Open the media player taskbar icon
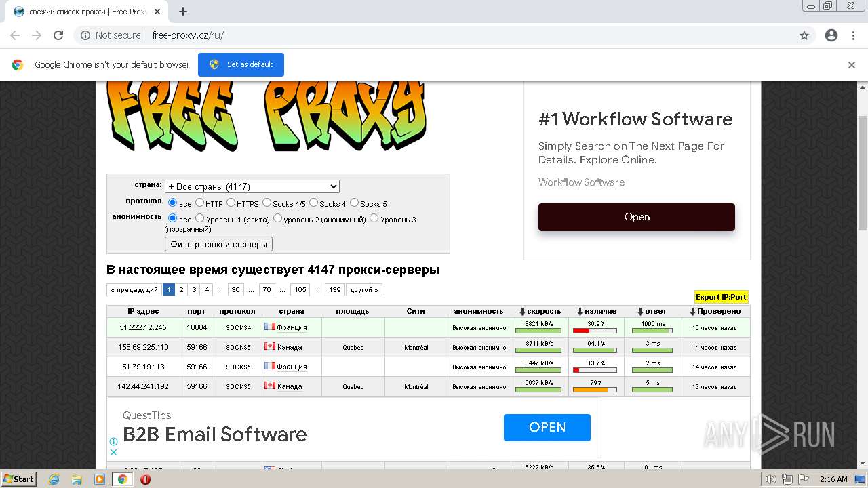The height and width of the screenshot is (488, 868). point(100,479)
